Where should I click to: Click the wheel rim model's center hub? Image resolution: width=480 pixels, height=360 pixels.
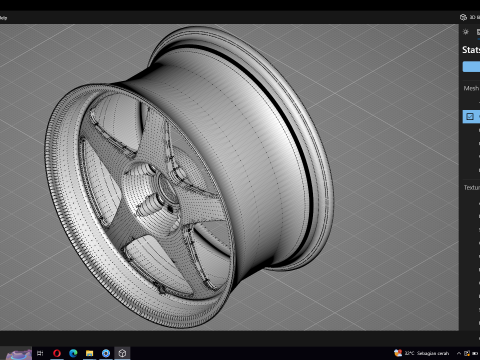point(166,188)
